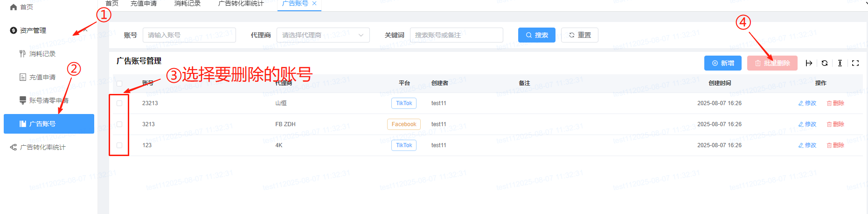This screenshot has width=868, height=214.
Task: Click the table refresh icon
Action: (824, 63)
